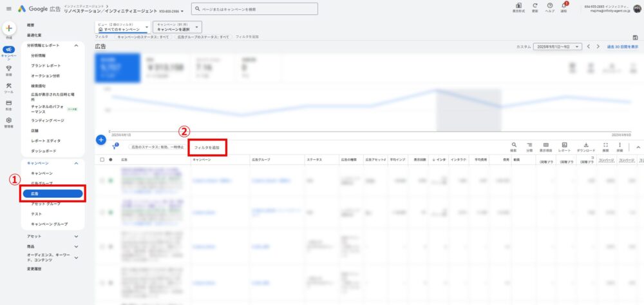Viewport: 644px width, 305px height.
Task: Expand the アセット section in the sidebar
Action: pos(76,237)
